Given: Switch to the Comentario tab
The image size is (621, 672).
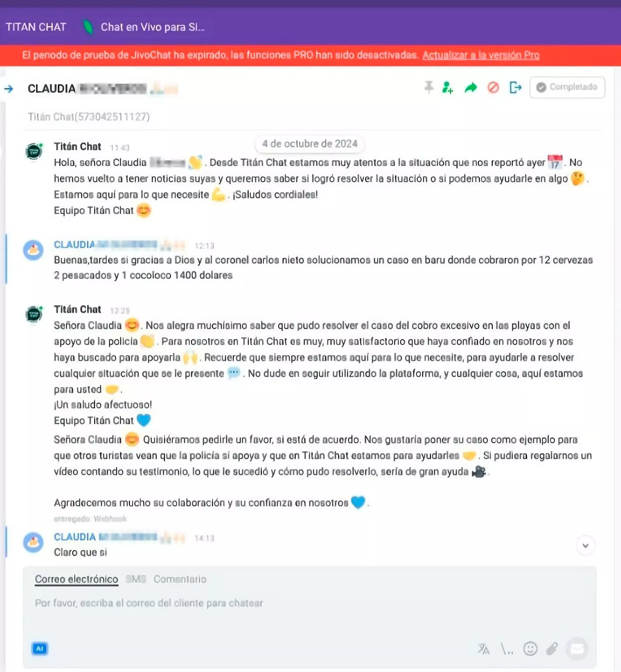Looking at the screenshot, I should (180, 579).
